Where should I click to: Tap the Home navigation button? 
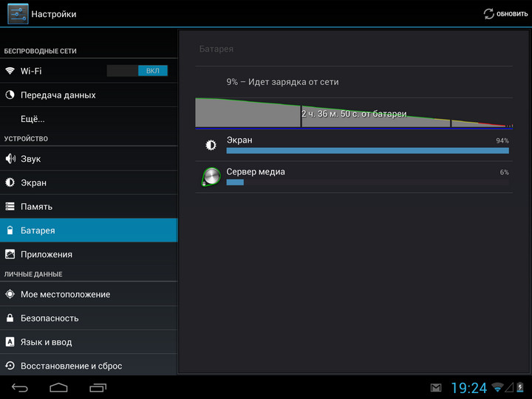(58, 387)
